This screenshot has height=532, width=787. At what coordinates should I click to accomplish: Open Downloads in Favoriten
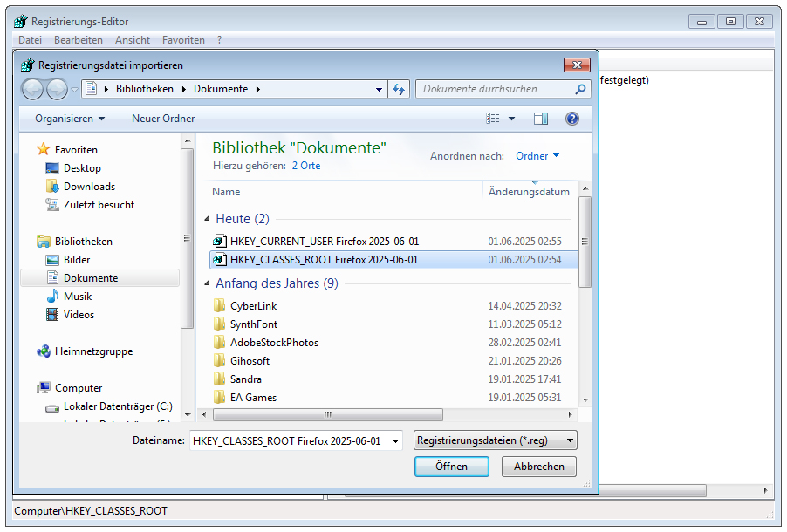pos(89,187)
